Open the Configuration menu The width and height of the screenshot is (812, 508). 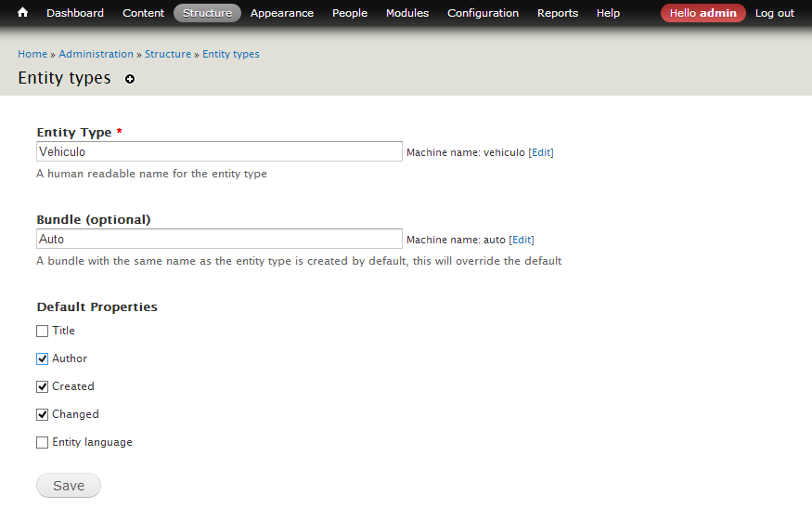483,13
